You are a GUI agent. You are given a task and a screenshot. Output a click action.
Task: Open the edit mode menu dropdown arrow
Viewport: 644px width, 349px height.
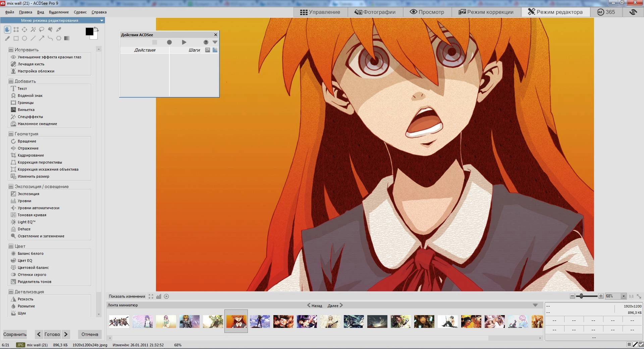(102, 20)
